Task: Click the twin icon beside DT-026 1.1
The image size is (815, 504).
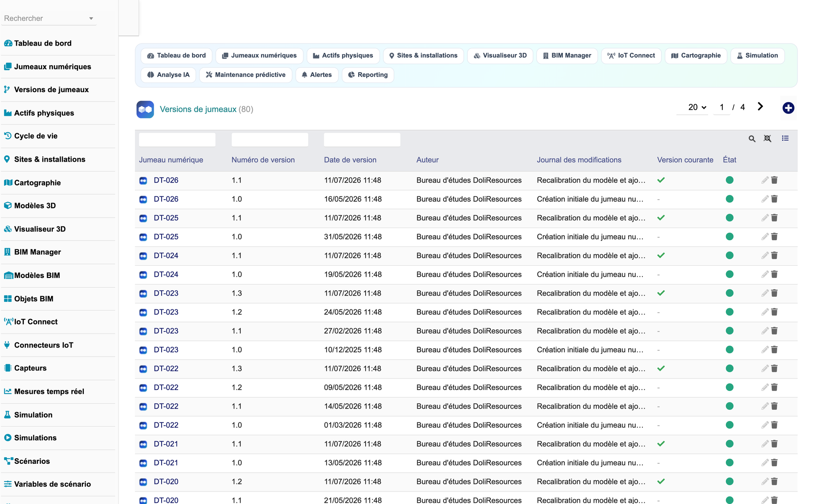Action: click(143, 180)
